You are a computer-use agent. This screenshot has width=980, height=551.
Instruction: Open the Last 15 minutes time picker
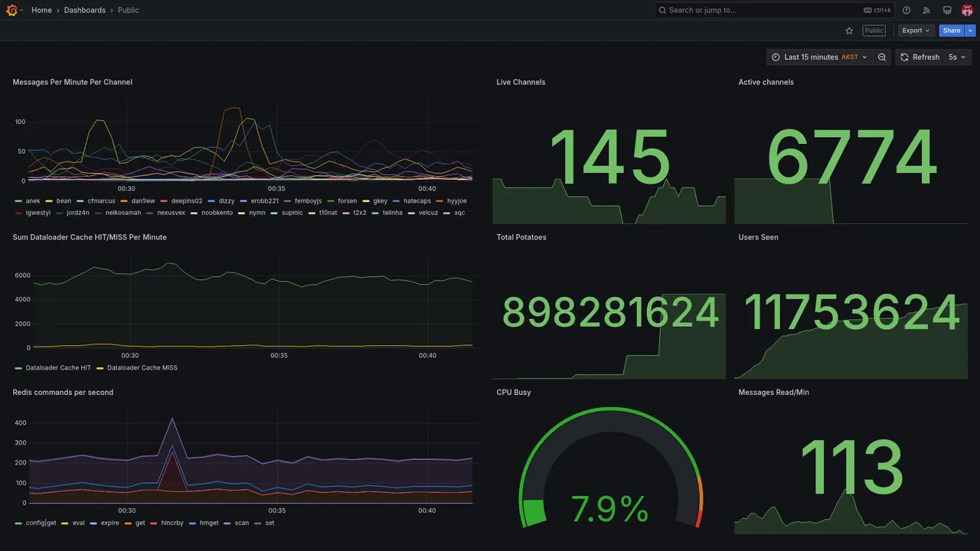[819, 57]
